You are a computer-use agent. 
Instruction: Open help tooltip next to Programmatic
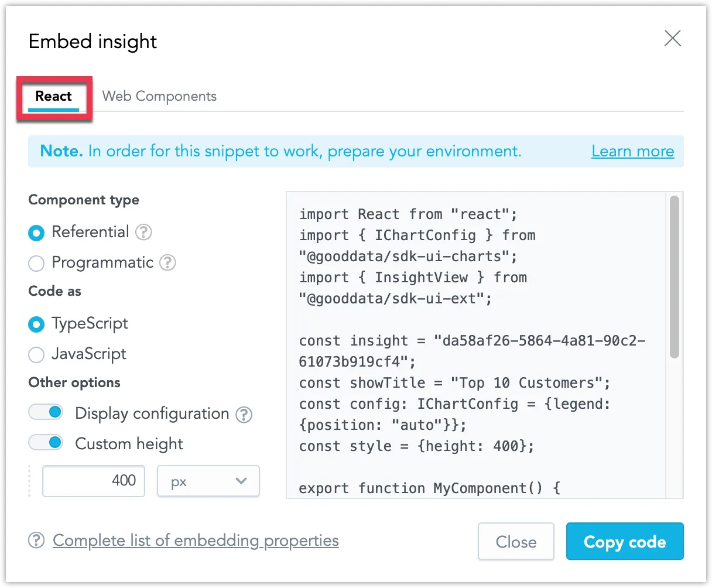coord(168,263)
